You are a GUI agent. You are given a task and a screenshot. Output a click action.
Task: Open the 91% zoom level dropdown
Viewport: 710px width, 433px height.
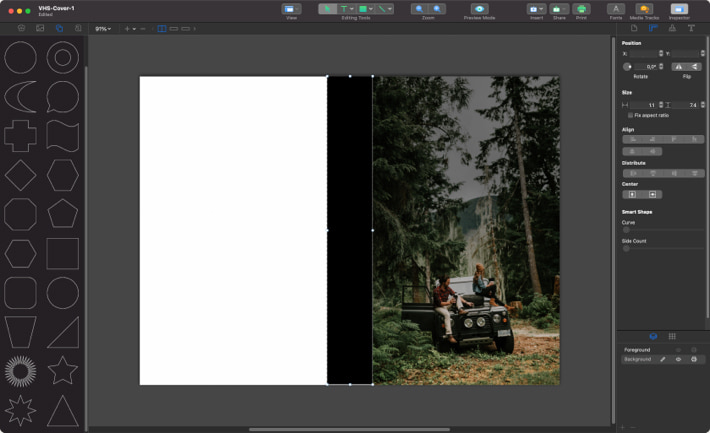(103, 29)
